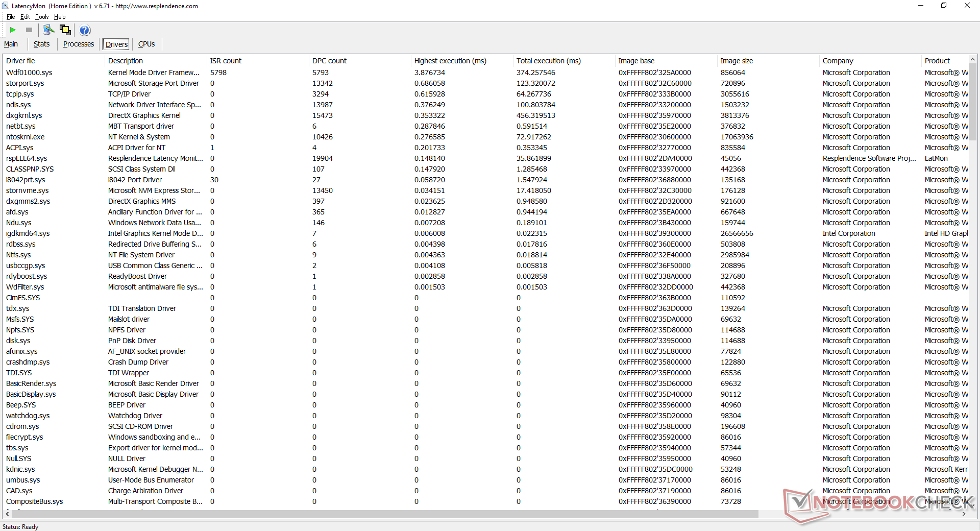The image size is (980, 531).
Task: Select the dxgmms2.sys driver row
Action: point(485,201)
